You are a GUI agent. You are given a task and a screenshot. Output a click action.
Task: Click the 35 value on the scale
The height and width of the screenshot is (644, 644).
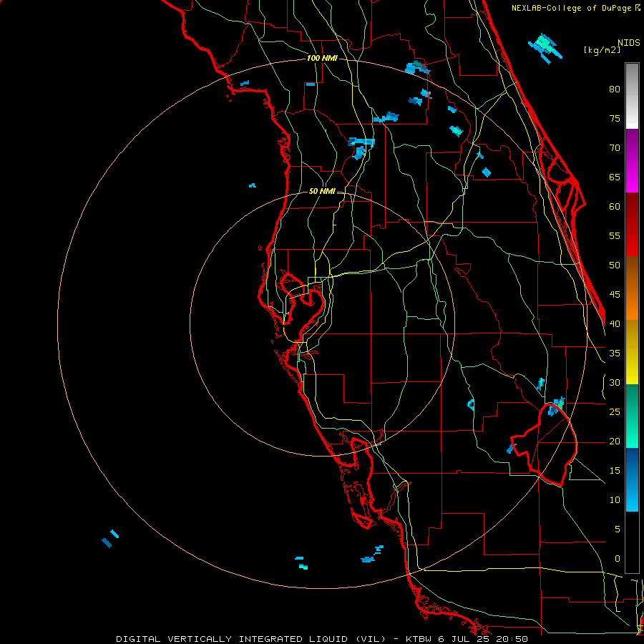[615, 353]
